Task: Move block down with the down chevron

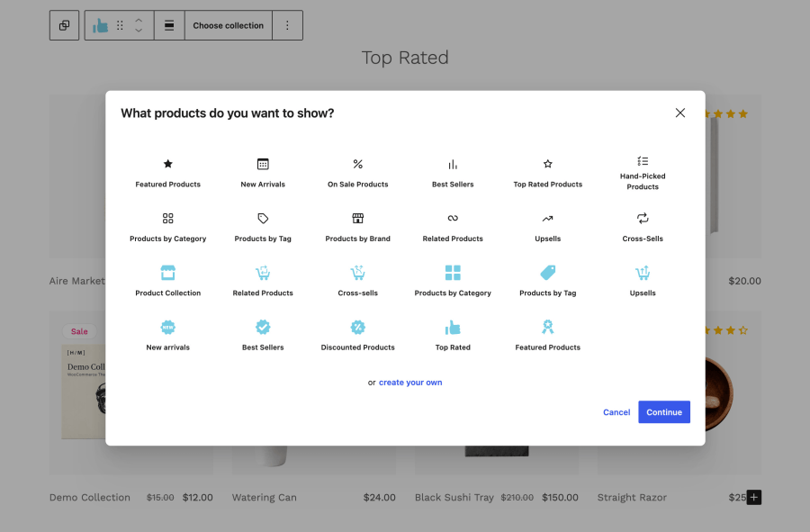Action: [x=139, y=31]
